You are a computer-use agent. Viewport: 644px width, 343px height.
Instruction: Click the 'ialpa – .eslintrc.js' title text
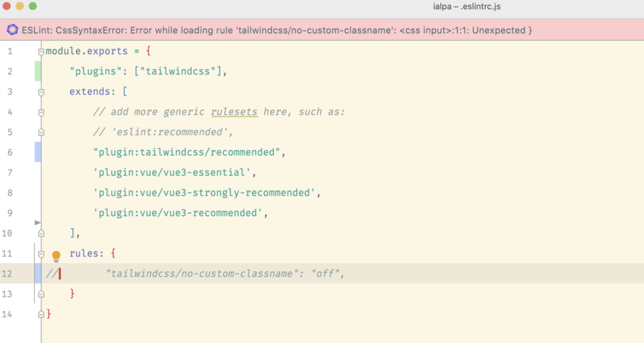point(466,7)
